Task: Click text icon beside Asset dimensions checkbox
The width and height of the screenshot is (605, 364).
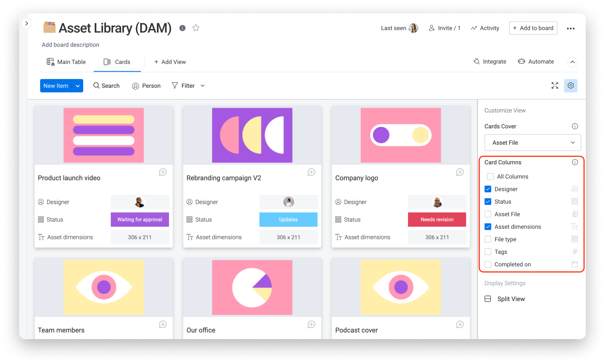Action: [x=574, y=226]
